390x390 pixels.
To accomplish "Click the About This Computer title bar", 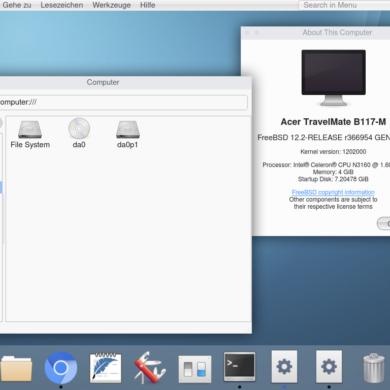I will click(315, 33).
